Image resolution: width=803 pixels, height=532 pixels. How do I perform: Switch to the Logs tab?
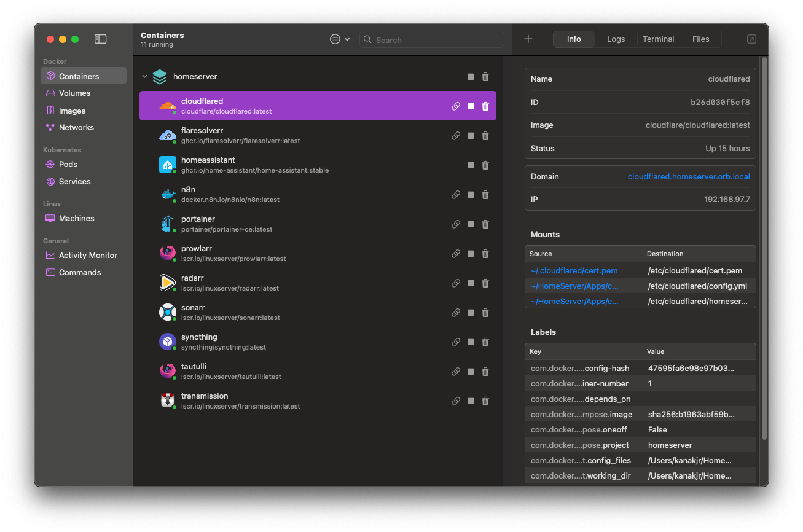(616, 39)
